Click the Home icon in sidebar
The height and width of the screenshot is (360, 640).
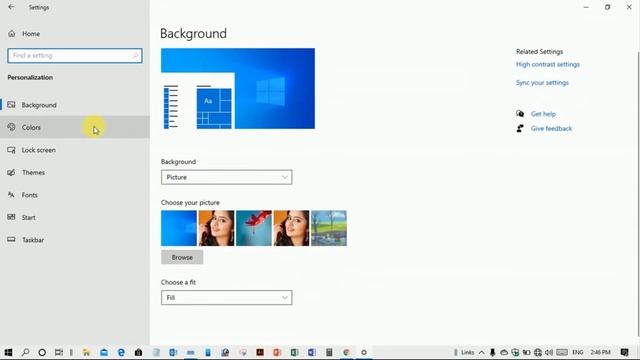11,34
